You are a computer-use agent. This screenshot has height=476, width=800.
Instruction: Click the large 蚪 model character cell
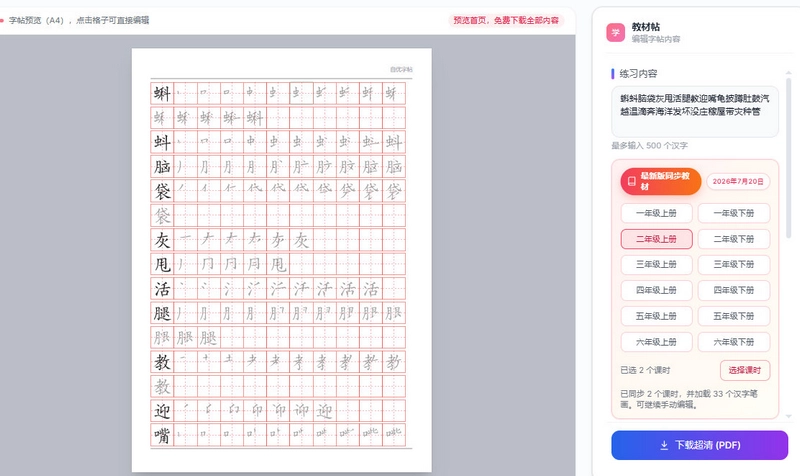click(x=162, y=142)
